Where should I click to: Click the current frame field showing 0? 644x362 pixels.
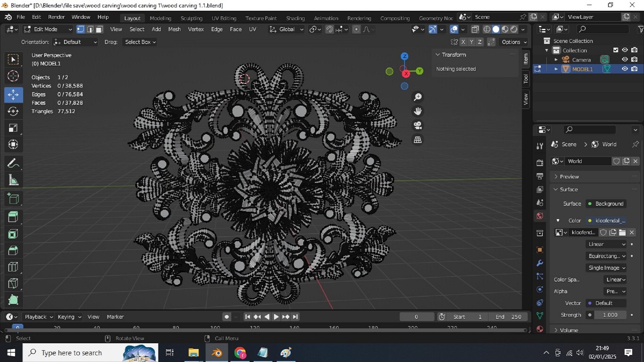pyautogui.click(x=416, y=317)
